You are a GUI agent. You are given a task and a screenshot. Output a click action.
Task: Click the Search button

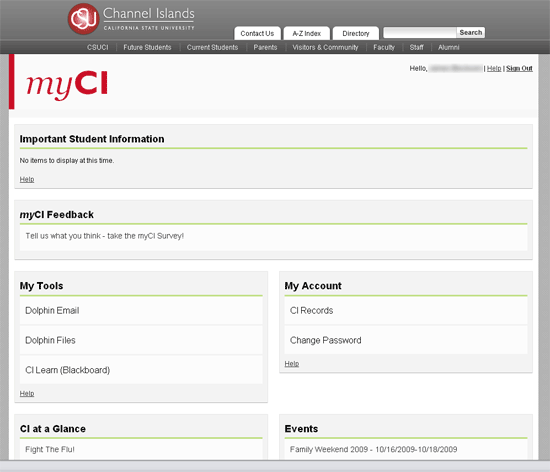471,33
